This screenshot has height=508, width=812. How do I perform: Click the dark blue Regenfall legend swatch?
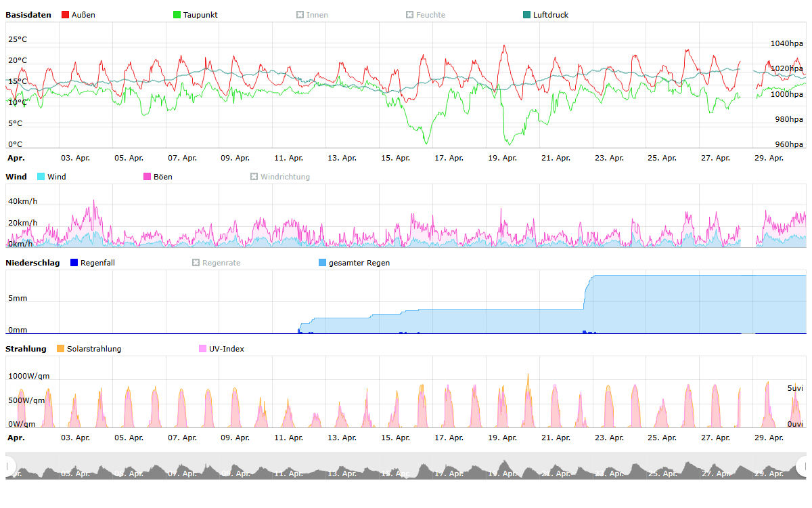[x=74, y=263]
